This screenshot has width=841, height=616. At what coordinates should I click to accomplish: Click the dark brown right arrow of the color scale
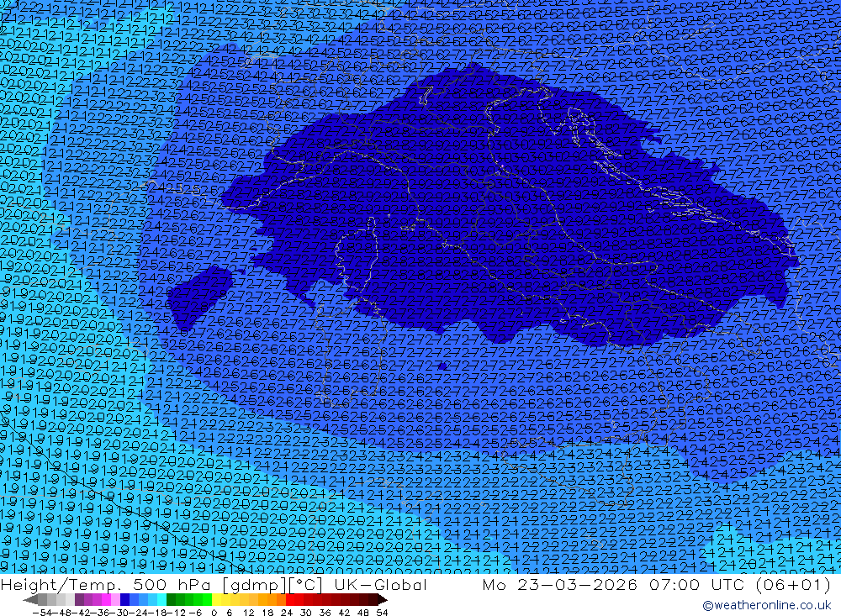click(383, 599)
